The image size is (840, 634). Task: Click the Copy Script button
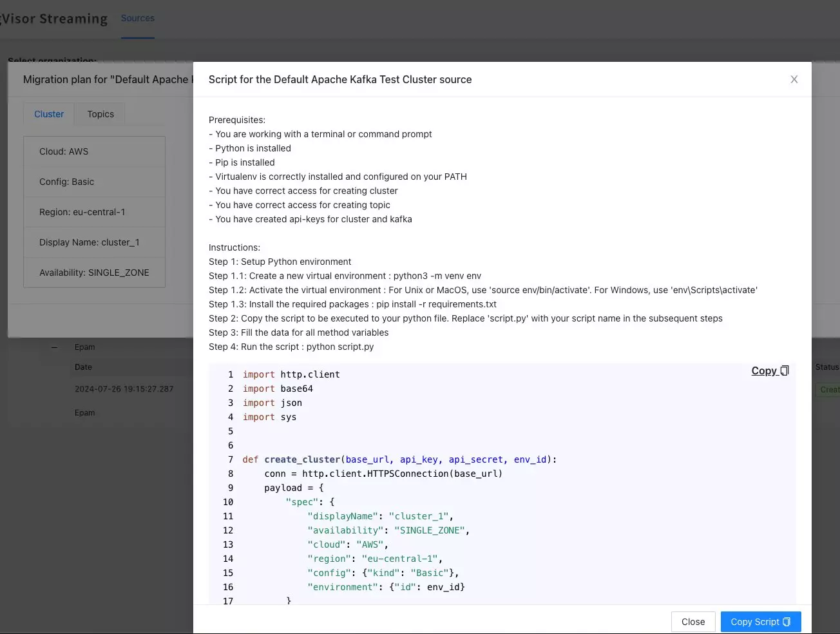point(761,622)
